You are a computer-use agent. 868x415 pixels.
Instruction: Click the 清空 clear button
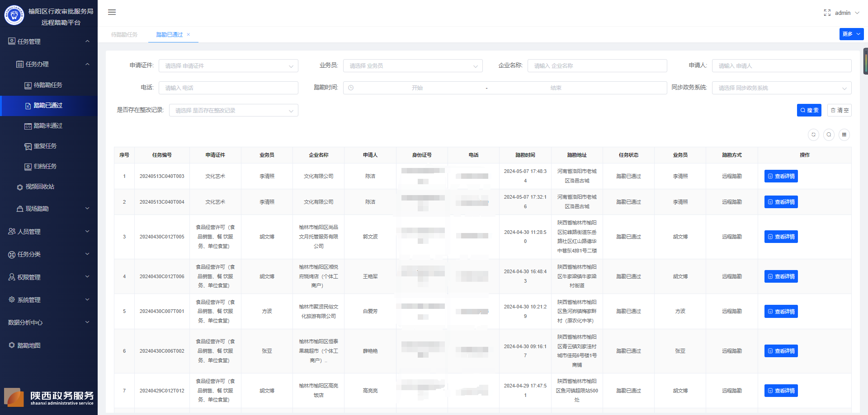click(840, 110)
